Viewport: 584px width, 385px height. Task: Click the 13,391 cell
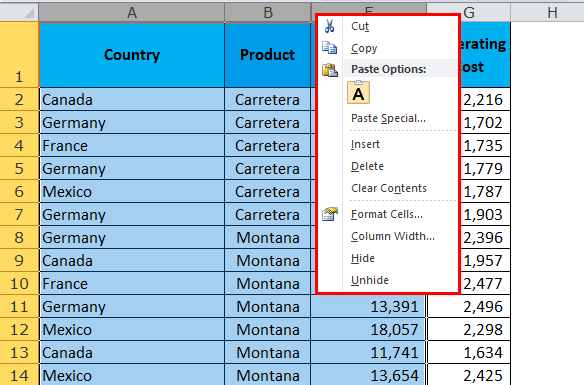(x=368, y=306)
